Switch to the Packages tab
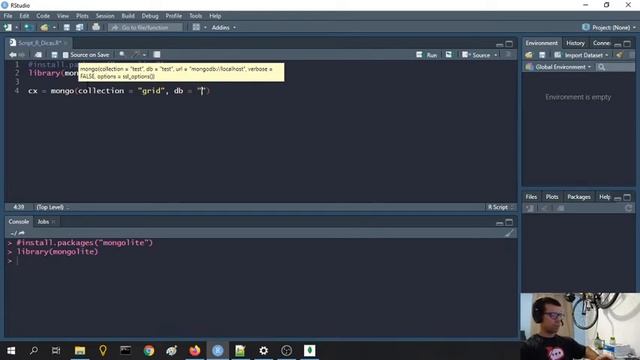The image size is (640, 360). coord(579,197)
